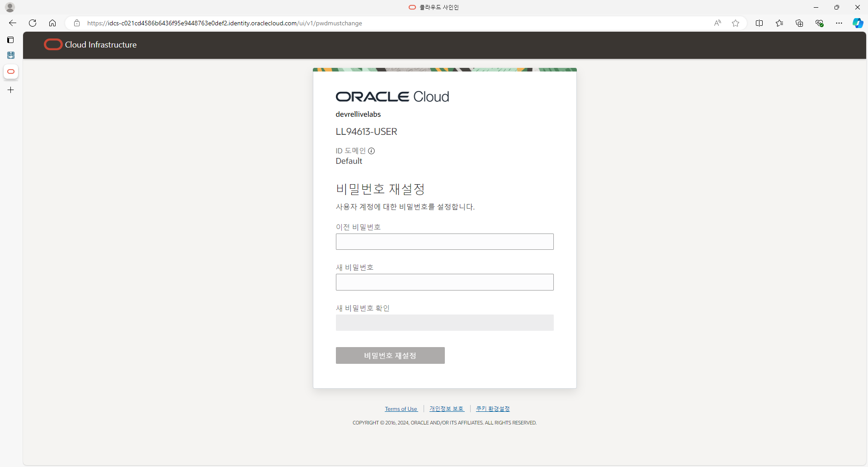Open Settings and more ellipsis menu
Image resolution: width=868 pixels, height=467 pixels.
tap(839, 23)
